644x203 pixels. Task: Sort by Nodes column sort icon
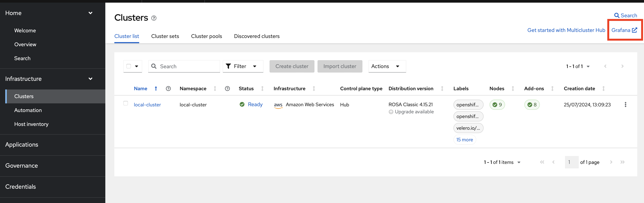tap(513, 89)
